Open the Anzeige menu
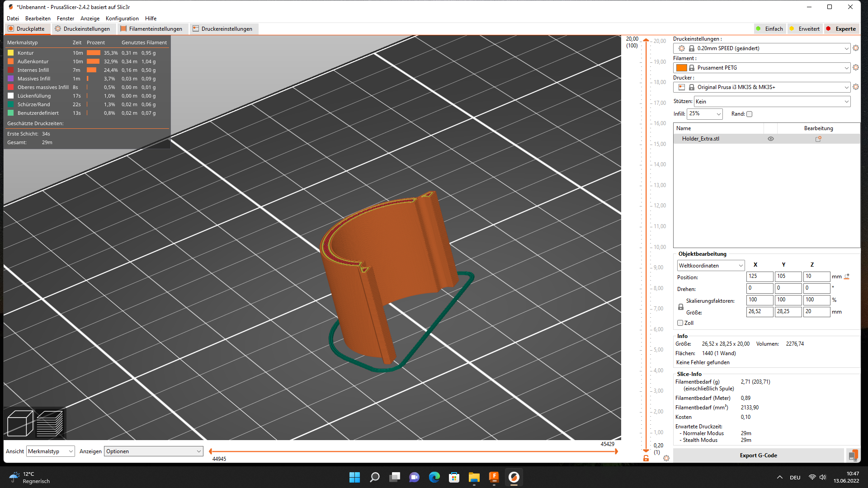This screenshot has width=868, height=488. pos(90,19)
